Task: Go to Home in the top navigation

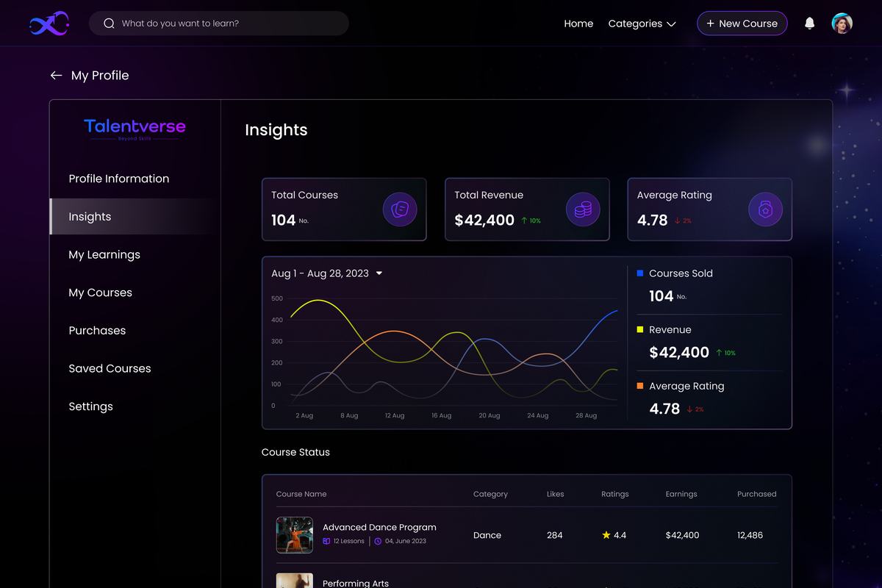Action: pos(578,24)
